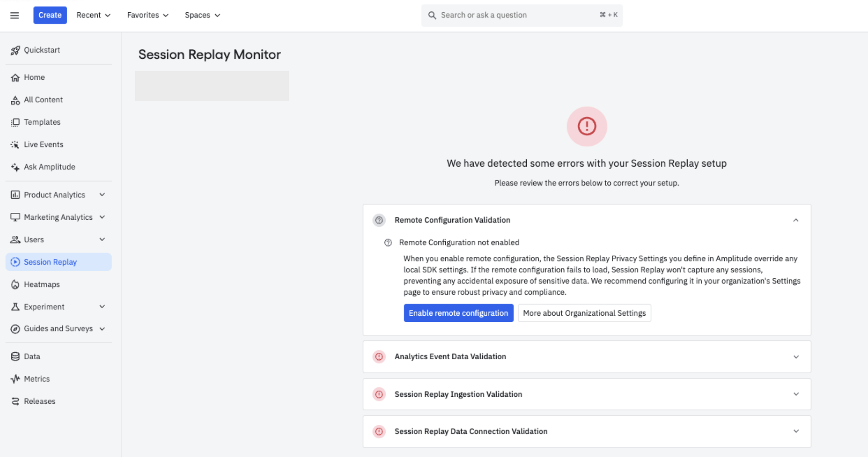Open Ask Amplitude sparkle icon
Viewport: 868px width, 457px height.
(x=15, y=167)
